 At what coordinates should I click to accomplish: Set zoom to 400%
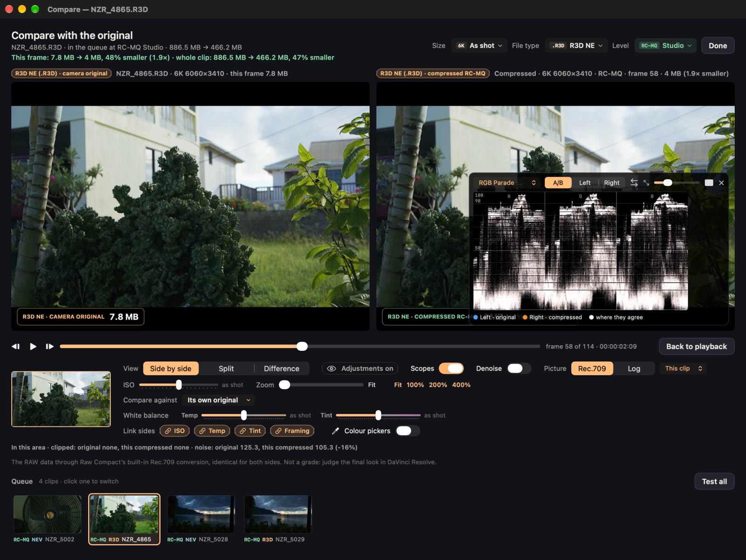point(461,385)
